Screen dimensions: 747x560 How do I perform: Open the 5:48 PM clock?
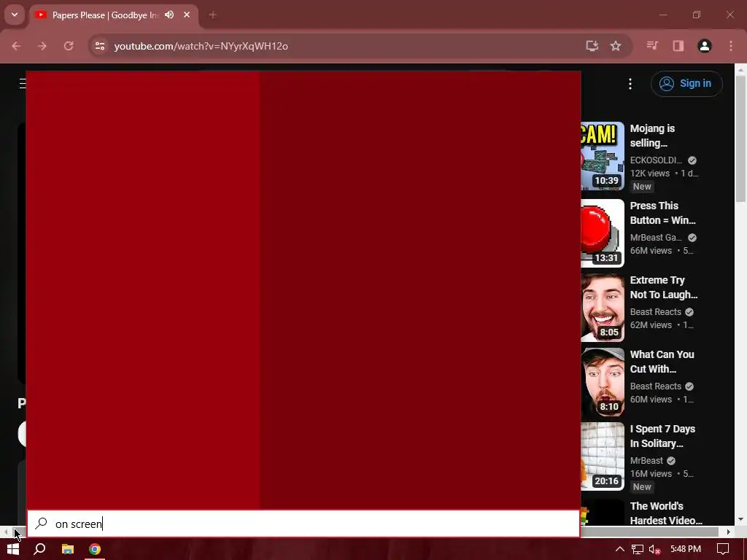tap(686, 549)
